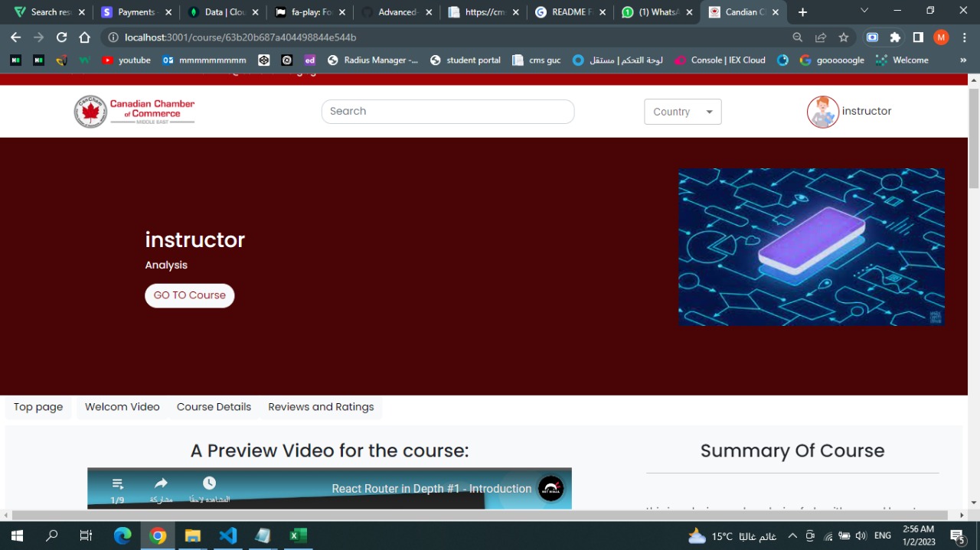This screenshot has height=550, width=980.
Task: Toggle the bookmark star in the address bar
Action: (x=844, y=37)
